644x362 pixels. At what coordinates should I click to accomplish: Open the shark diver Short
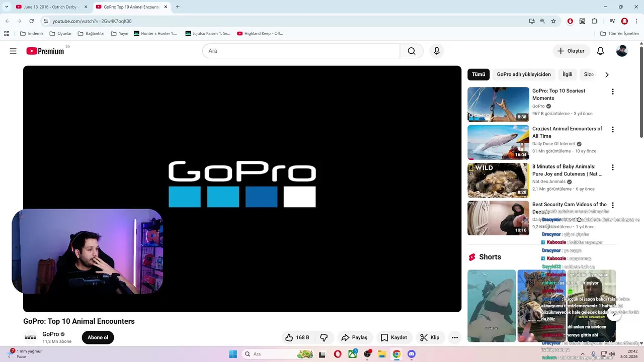pos(492,306)
